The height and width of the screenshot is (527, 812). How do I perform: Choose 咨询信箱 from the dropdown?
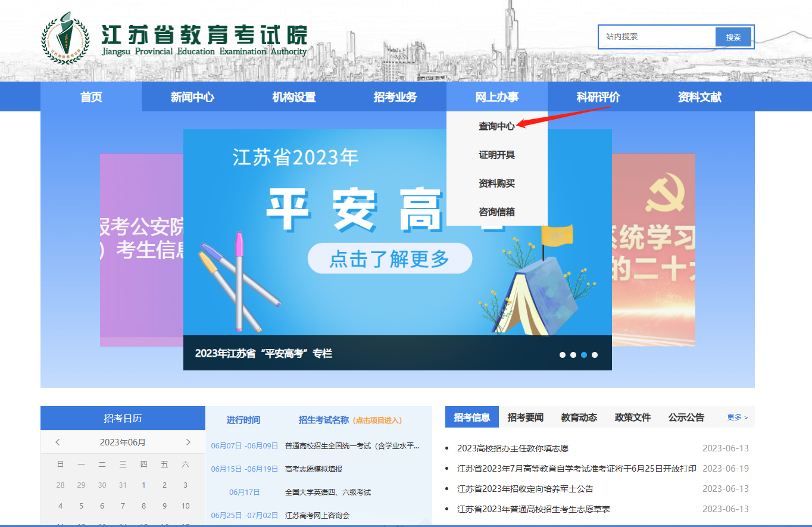click(x=497, y=211)
